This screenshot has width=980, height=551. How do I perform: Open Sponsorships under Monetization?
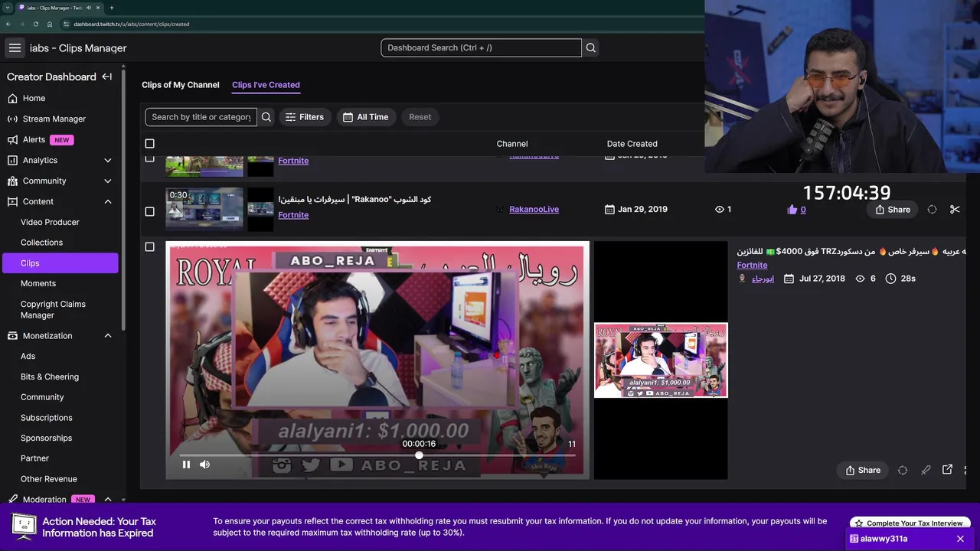point(46,438)
